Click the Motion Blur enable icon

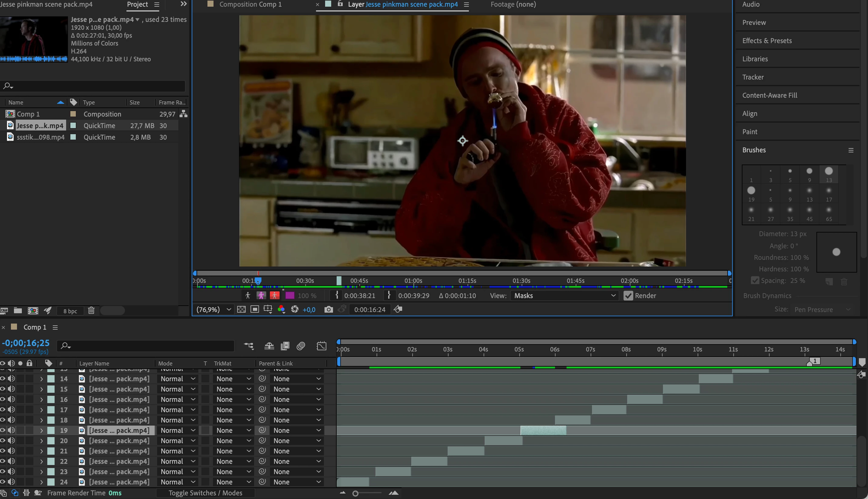point(301,346)
